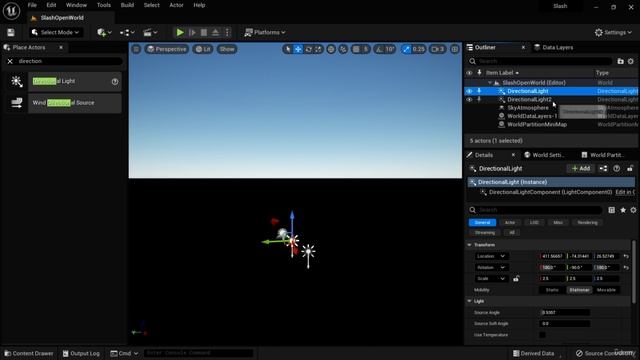The image size is (640, 360).
Task: Open the Platforms dropdown
Action: [265, 32]
